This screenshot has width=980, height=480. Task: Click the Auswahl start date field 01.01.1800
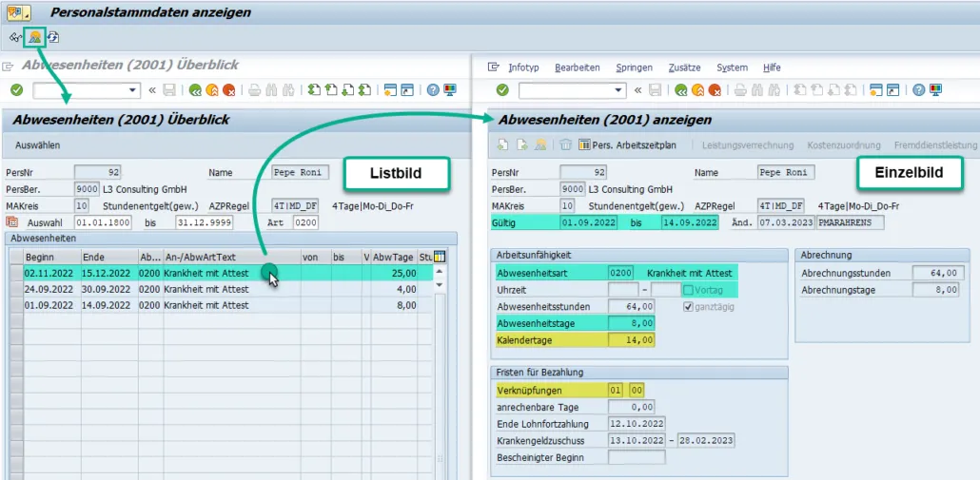tap(103, 222)
